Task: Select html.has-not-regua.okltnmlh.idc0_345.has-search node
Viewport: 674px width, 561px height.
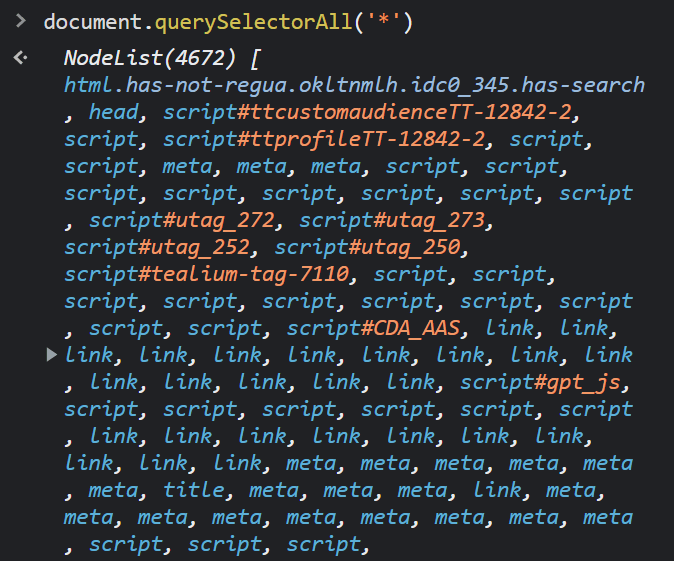Action: 354,85
